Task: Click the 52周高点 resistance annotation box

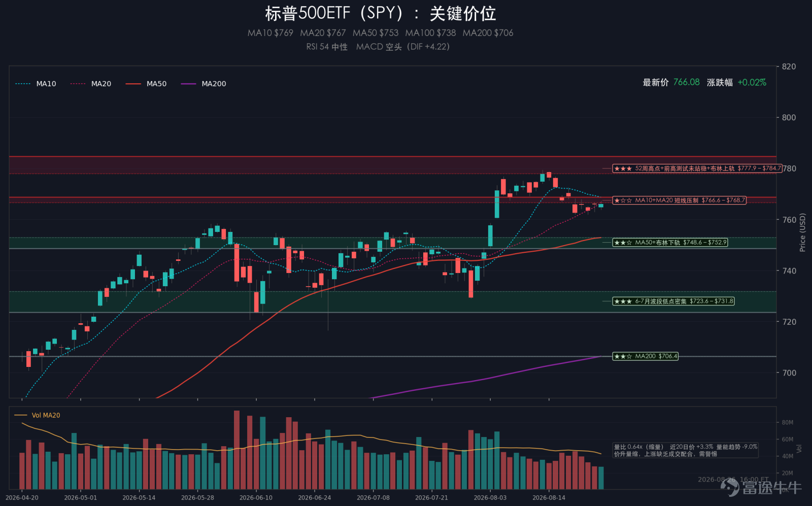Action: click(x=697, y=168)
